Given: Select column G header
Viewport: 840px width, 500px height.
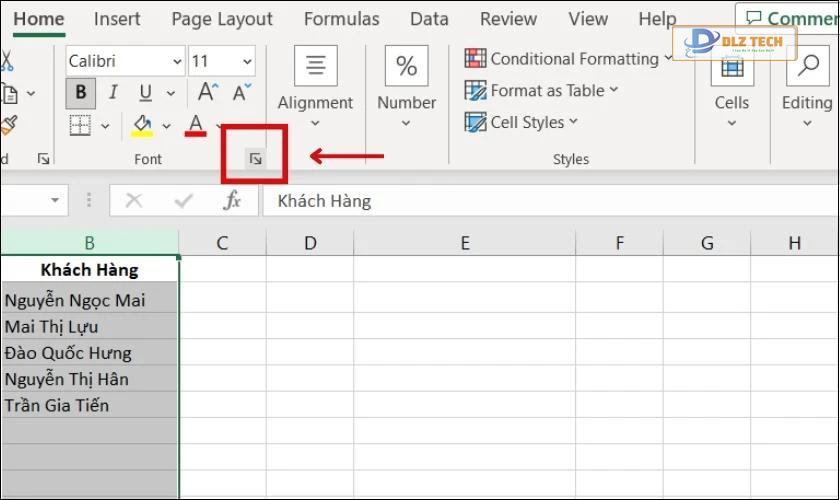Looking at the screenshot, I should click(x=707, y=243).
